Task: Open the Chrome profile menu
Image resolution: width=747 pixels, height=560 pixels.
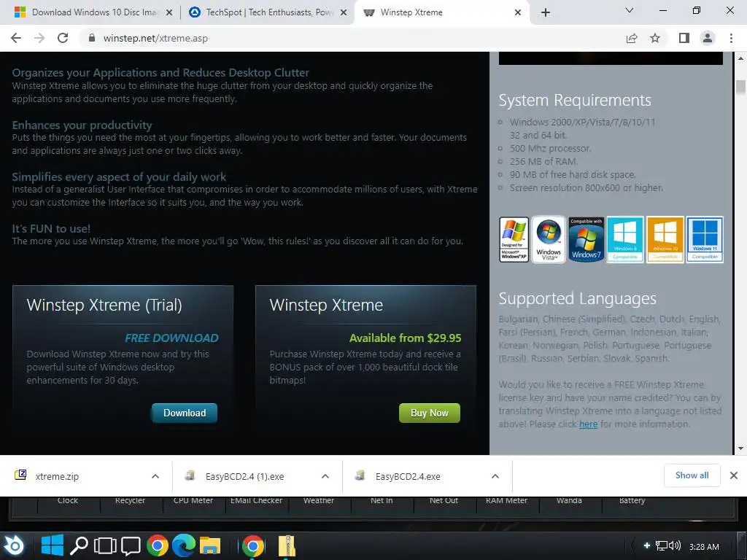Action: (708, 38)
